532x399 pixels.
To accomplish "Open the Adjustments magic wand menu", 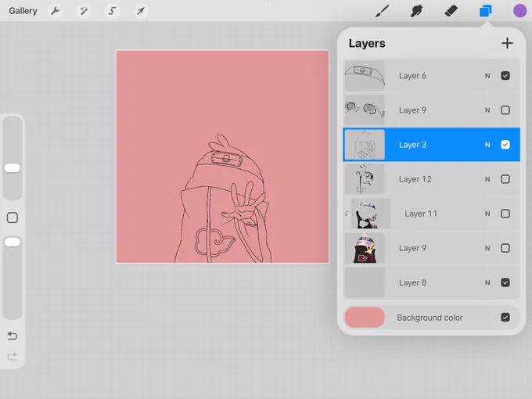I will 84,11.
